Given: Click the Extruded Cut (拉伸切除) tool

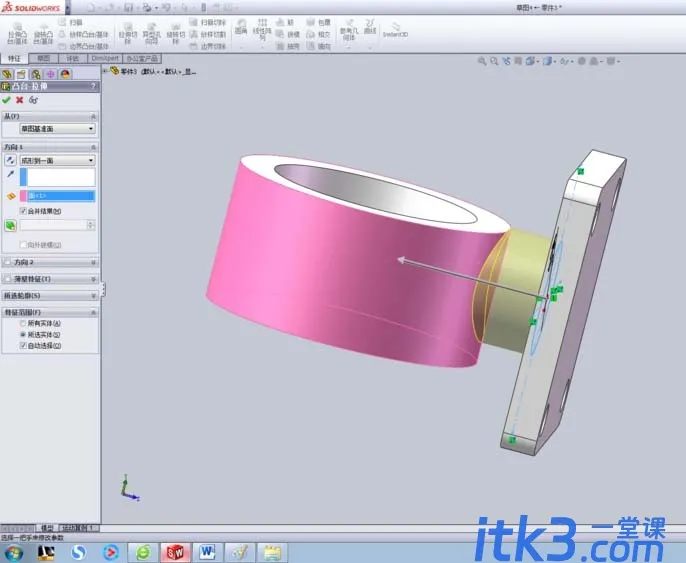Looking at the screenshot, I should point(128,34).
